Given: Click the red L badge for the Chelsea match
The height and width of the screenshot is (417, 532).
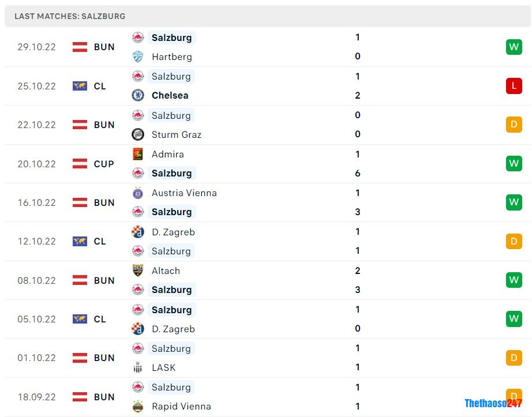Looking at the screenshot, I should coord(514,85).
